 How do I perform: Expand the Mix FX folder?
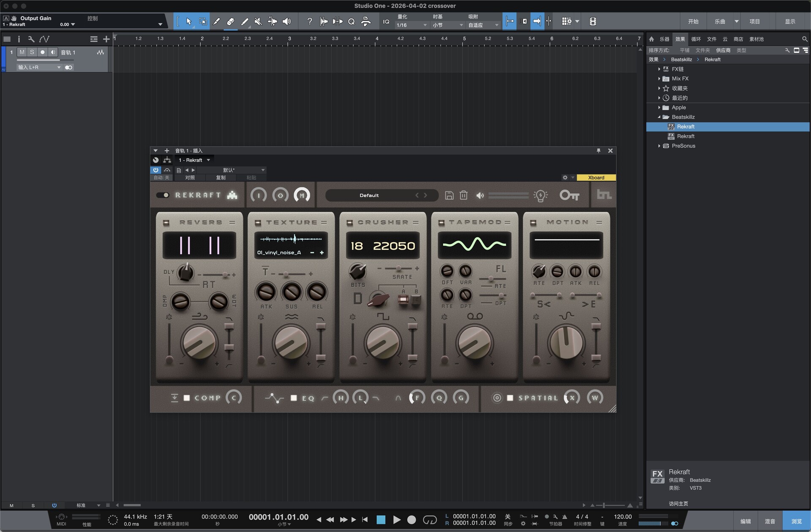(x=659, y=79)
